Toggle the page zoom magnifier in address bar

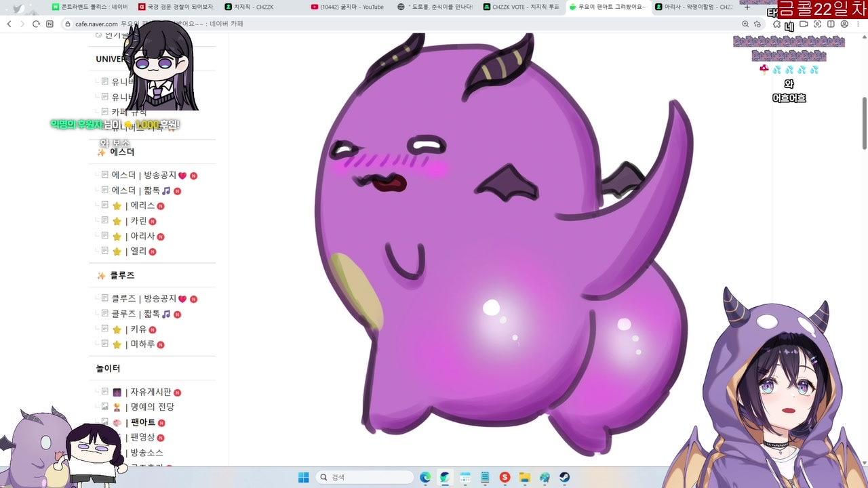point(745,24)
